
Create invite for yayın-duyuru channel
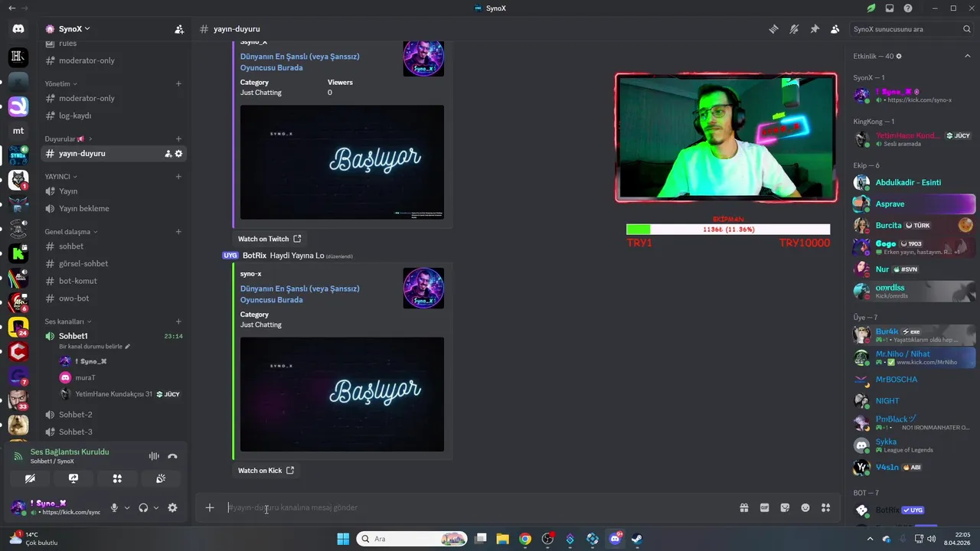pos(168,153)
